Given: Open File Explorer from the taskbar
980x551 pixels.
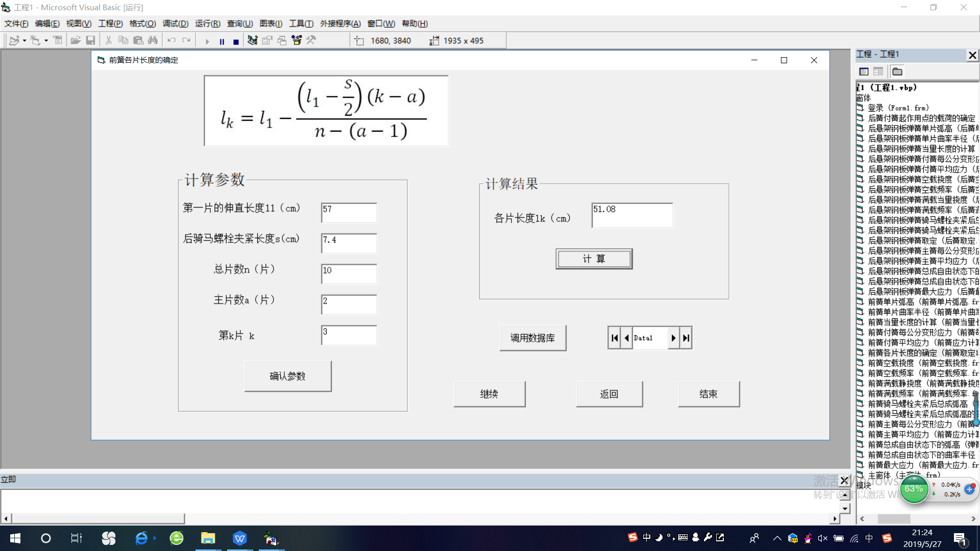Looking at the screenshot, I should 208,538.
